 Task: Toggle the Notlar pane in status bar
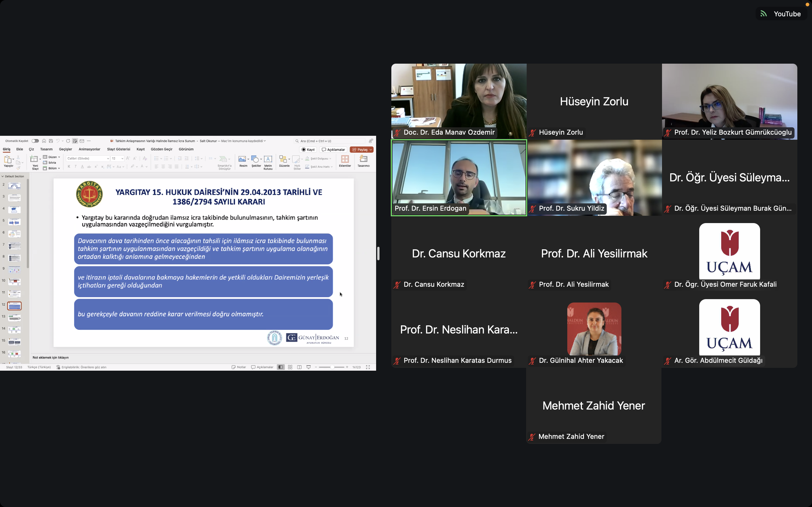[x=239, y=367]
